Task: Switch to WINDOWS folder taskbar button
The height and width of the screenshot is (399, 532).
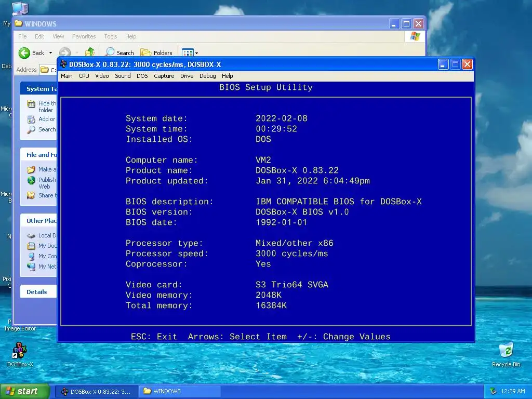Action: tap(180, 392)
